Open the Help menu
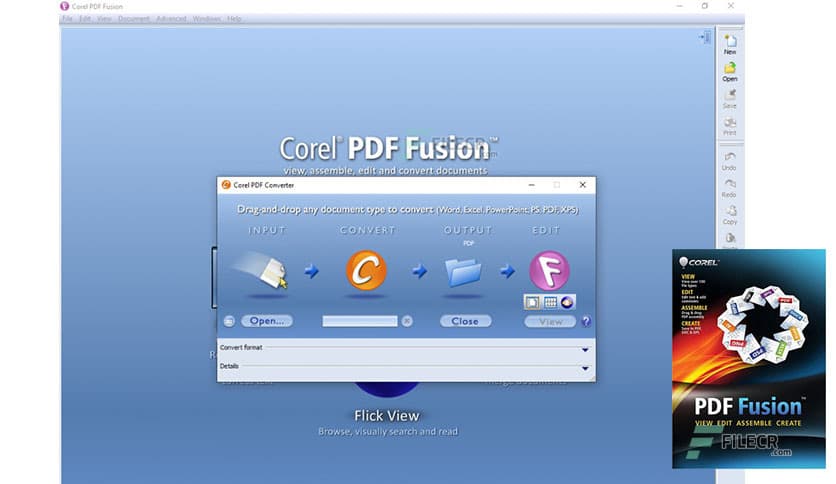The width and height of the screenshot is (836, 484). (x=234, y=19)
